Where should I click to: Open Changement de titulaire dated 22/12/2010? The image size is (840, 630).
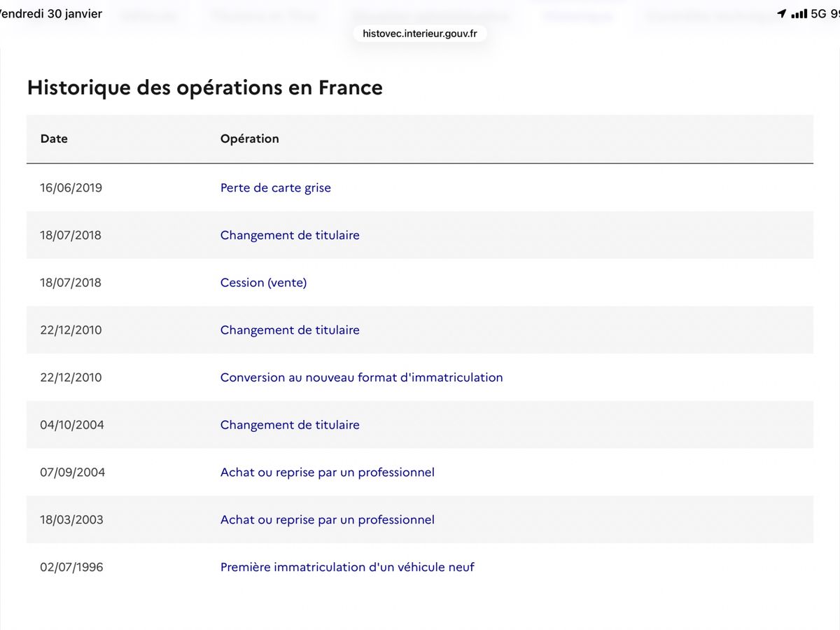[x=290, y=330]
